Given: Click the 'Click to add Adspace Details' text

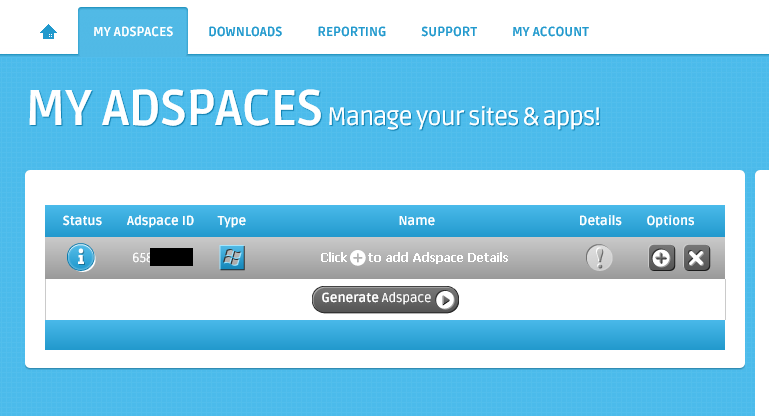Looking at the screenshot, I should [414, 258].
